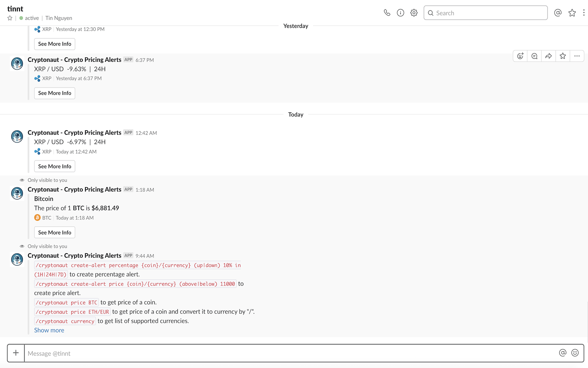
Task: Open Tin Nguyen's member profile
Action: 58,18
